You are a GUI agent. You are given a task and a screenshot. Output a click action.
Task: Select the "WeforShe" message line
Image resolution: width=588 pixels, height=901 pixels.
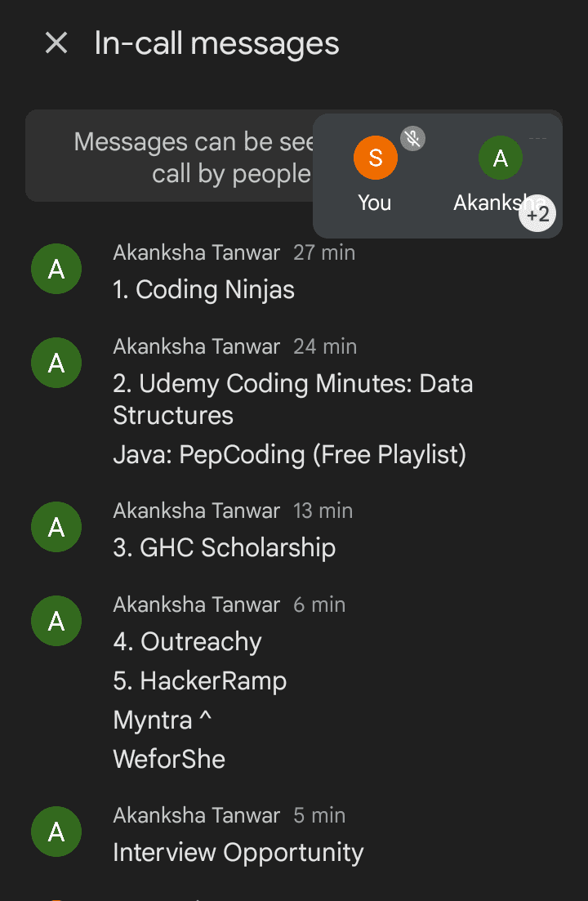coord(169,760)
